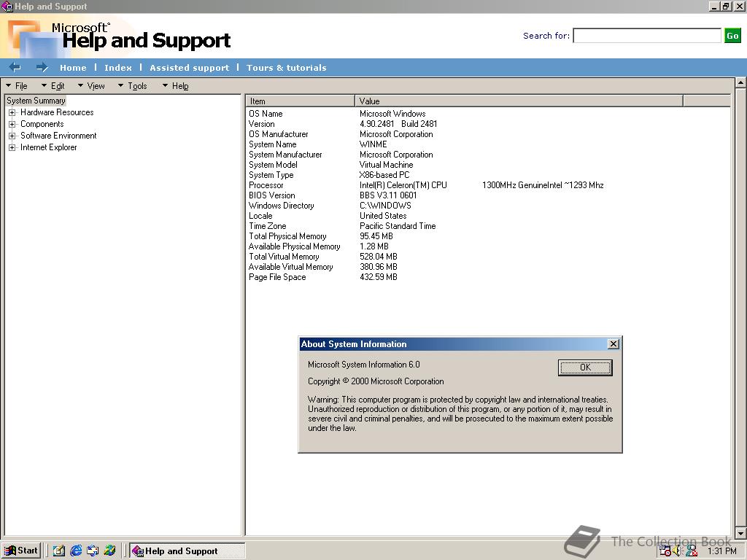Select the OS Name row
This screenshot has height=560, width=747.
click(488, 114)
